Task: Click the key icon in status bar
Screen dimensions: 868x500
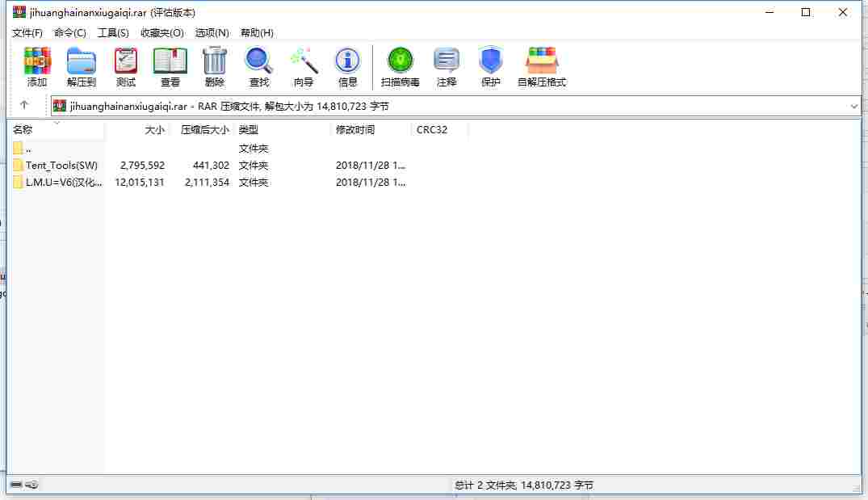Action: click(31, 485)
